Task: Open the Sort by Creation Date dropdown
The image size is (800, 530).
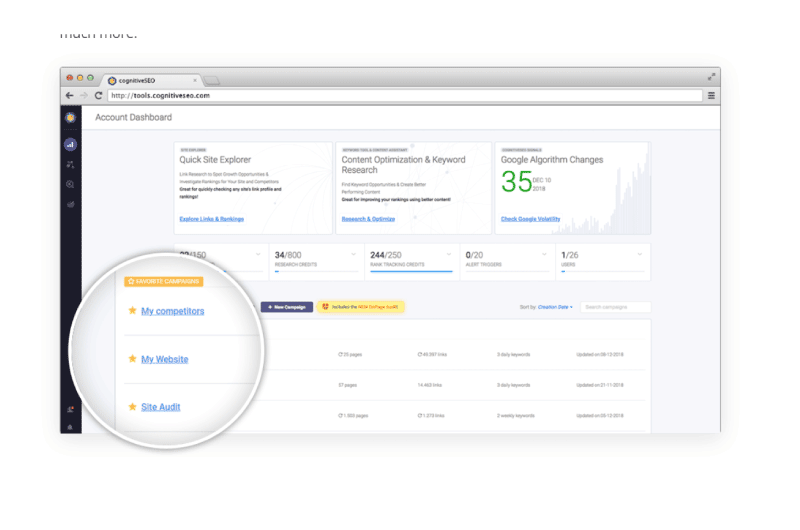Action: point(555,307)
